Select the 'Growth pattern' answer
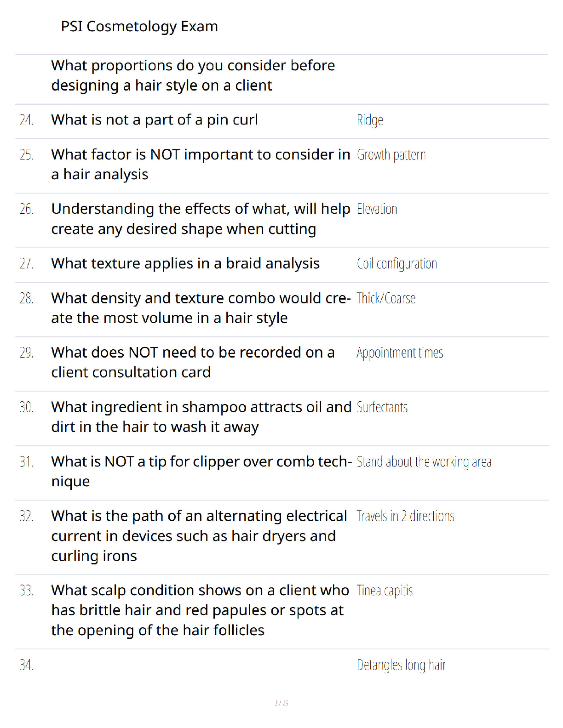This screenshot has width=563, height=728. point(391,155)
